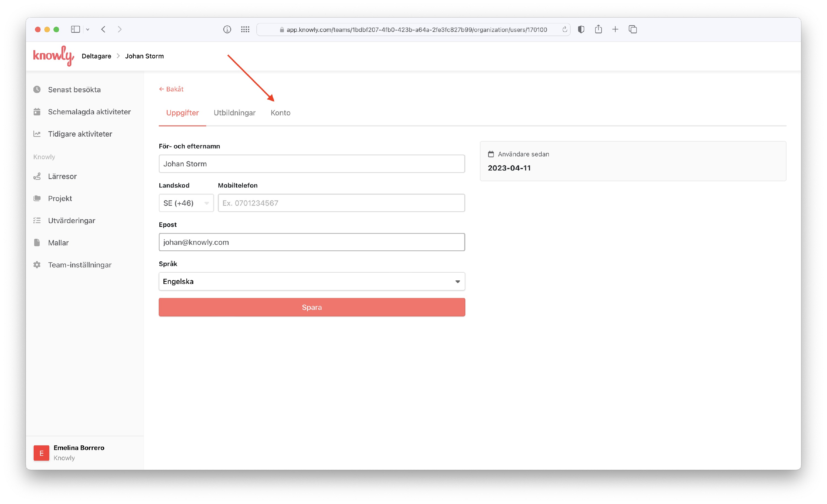Open Team-inställningar gear icon
827x504 pixels.
coord(37,265)
